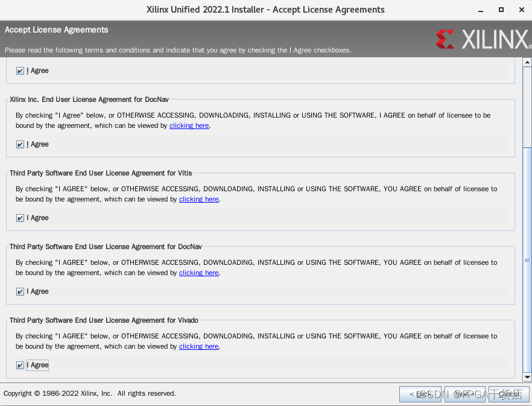Click 'Xilinx Inc. End User License Agreement for DocNav' title
532x406 pixels.
coord(89,100)
